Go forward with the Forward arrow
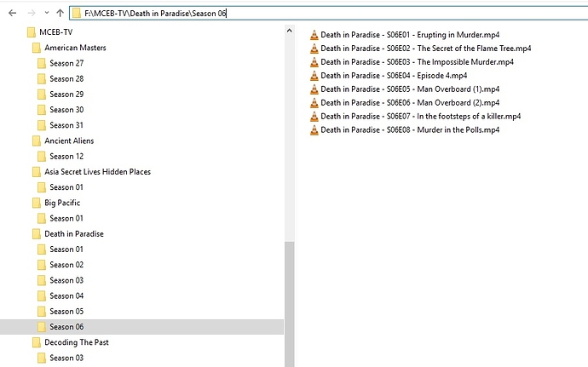The height and width of the screenshot is (367, 588). click(x=32, y=13)
